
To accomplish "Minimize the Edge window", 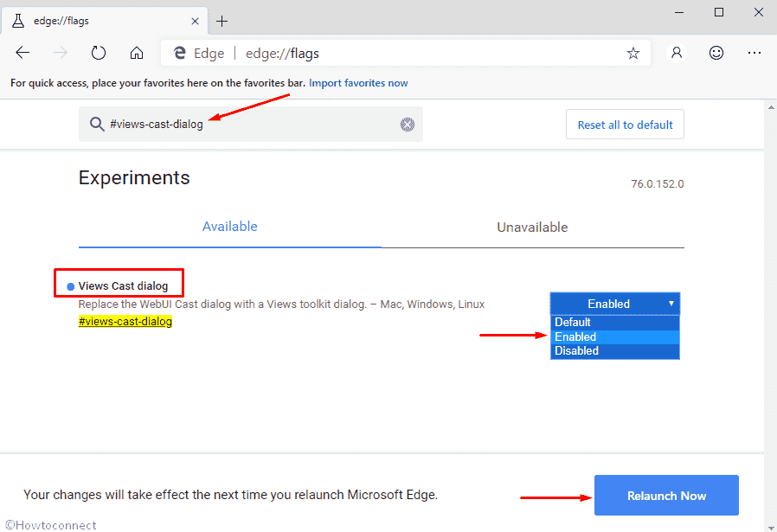I will point(679,12).
